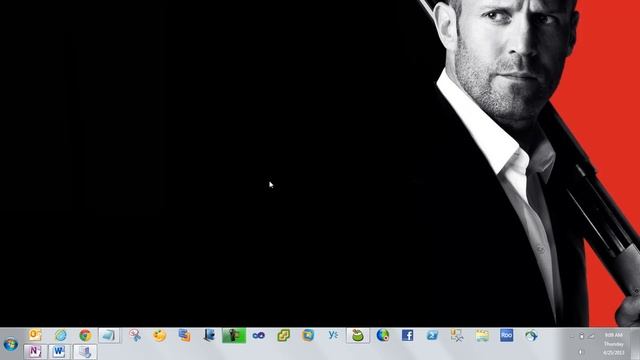This screenshot has width=640, height=360.
Task: Launch the yellow interlocked squares icon
Action: [284, 336]
